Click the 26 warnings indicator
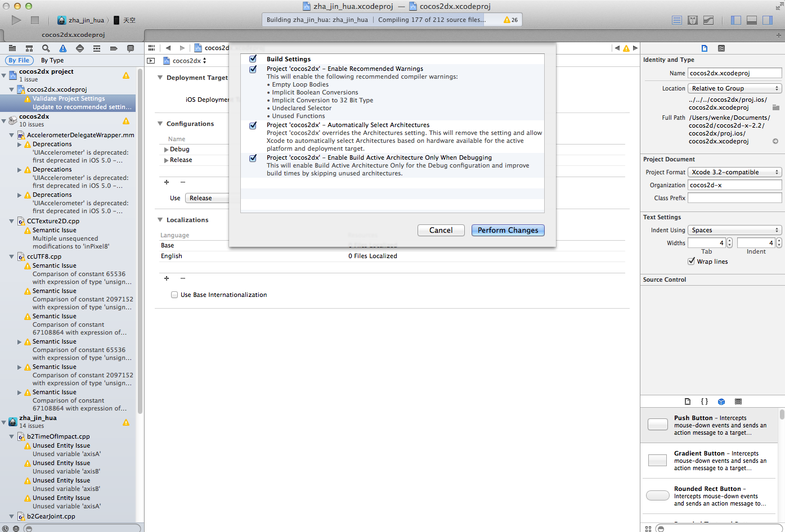The height and width of the screenshot is (532, 785). [511, 20]
